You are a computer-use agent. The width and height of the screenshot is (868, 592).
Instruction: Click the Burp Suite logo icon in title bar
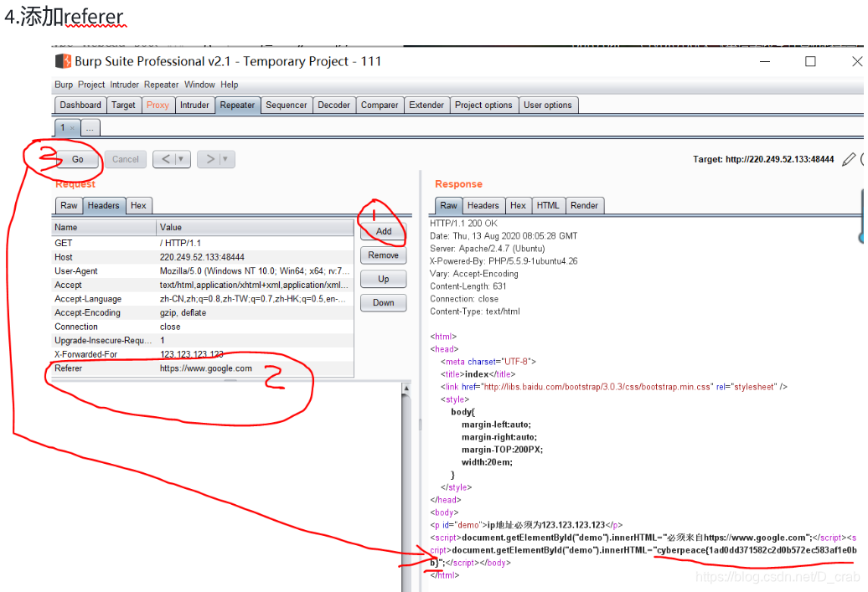[x=63, y=61]
